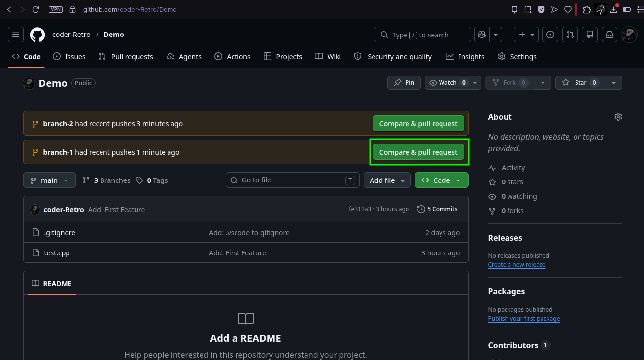
Task: Click the GitHub Octocat logo
Action: (37, 35)
